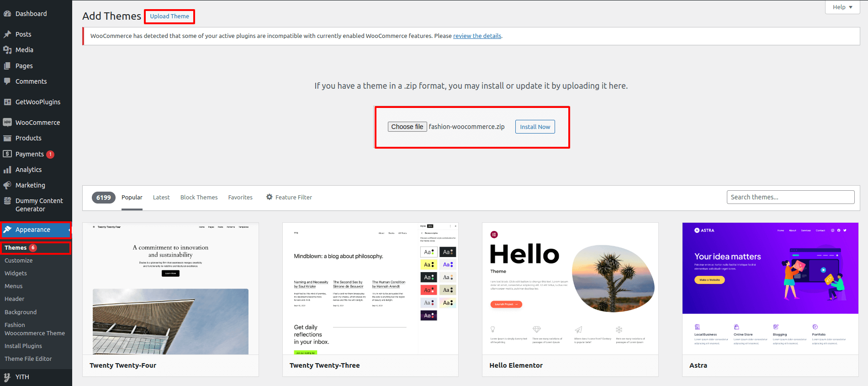Open Media via its sidebar icon
Screen dimensions: 868x386
[7, 50]
